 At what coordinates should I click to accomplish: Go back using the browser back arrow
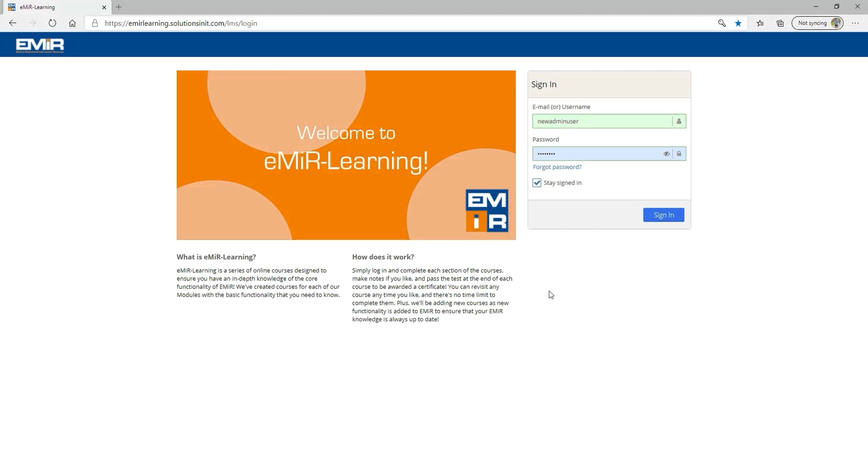point(13,23)
